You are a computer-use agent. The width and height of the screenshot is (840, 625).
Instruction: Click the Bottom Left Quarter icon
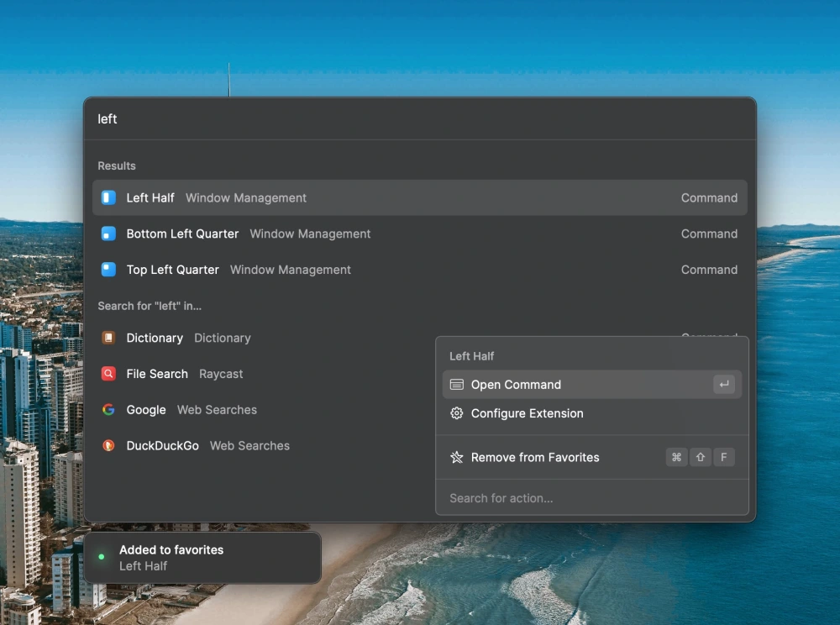pyautogui.click(x=108, y=234)
